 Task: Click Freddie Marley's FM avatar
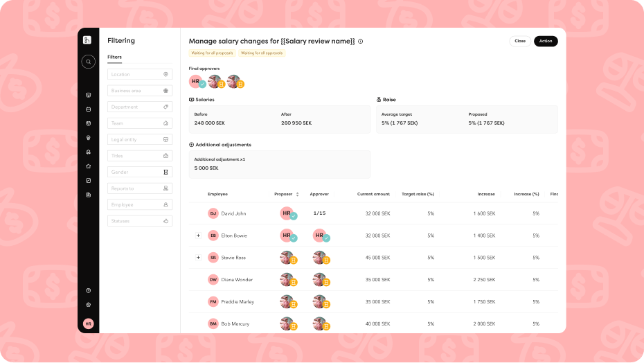click(x=213, y=302)
